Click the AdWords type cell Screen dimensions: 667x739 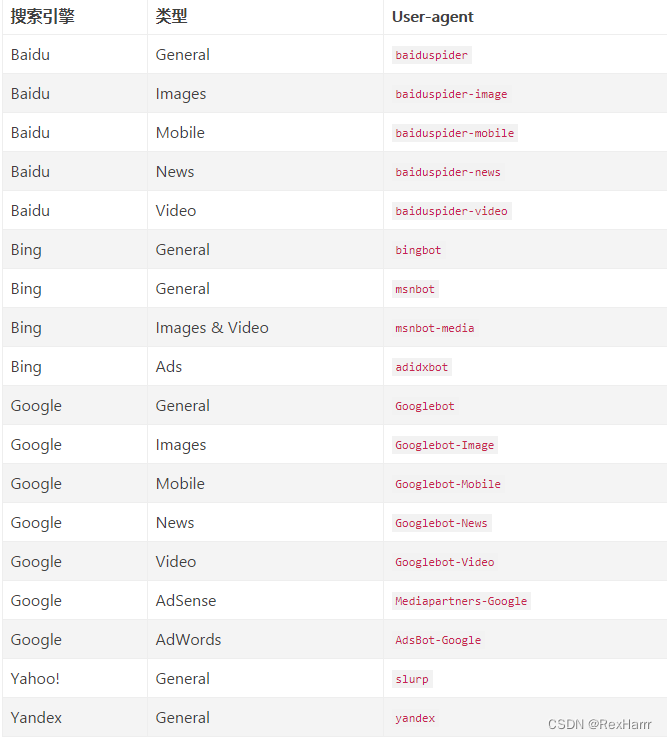pos(189,640)
